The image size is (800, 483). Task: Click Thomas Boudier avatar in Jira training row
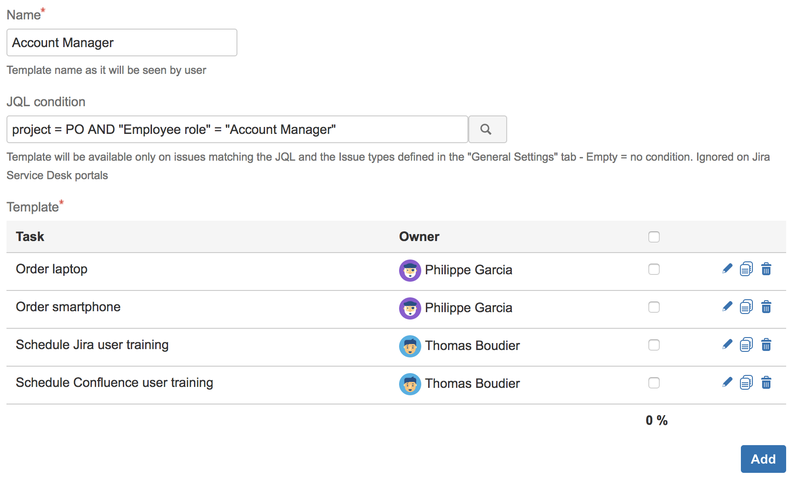click(x=410, y=346)
